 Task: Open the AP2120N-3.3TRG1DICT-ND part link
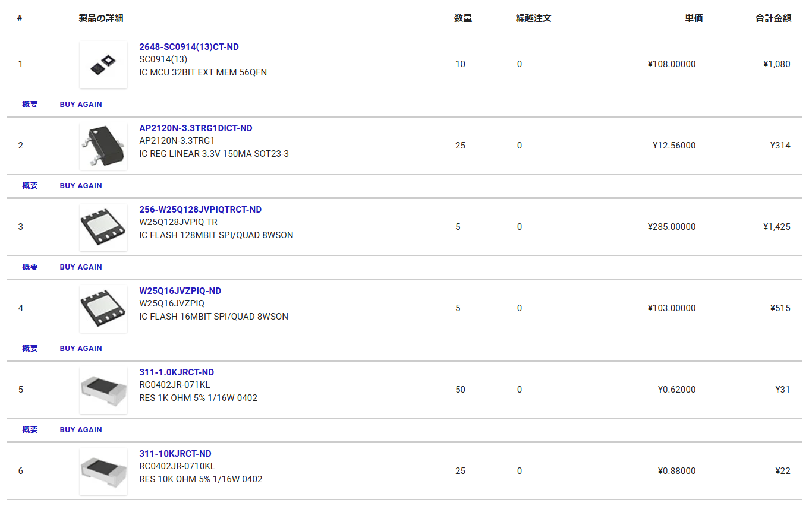[196, 128]
